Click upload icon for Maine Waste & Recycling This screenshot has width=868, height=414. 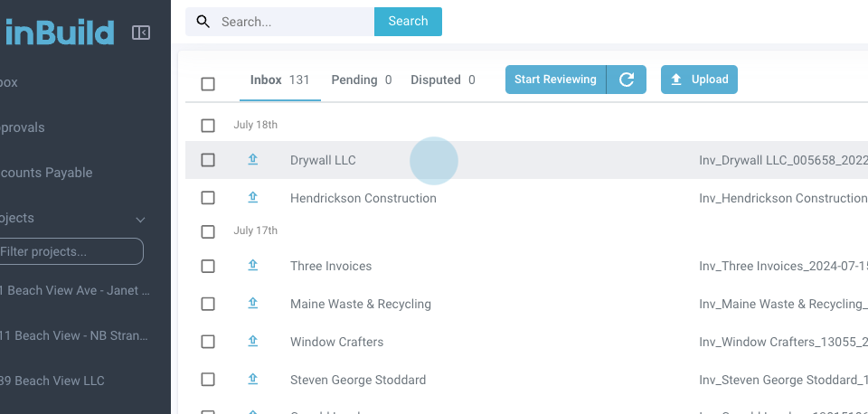tap(253, 304)
